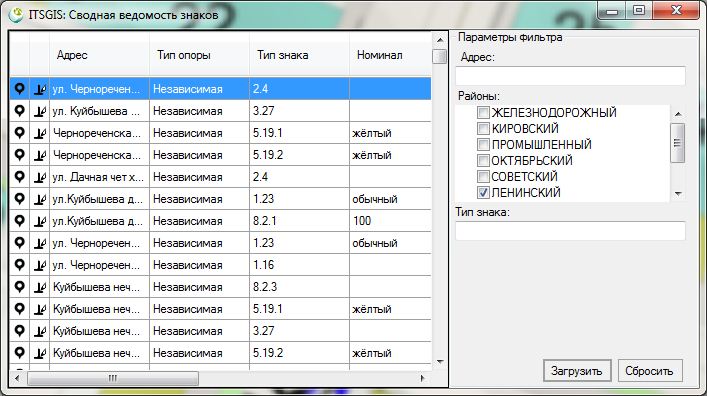The width and height of the screenshot is (707, 396).
Task: Sort table by Номинал column header
Action: (x=390, y=55)
